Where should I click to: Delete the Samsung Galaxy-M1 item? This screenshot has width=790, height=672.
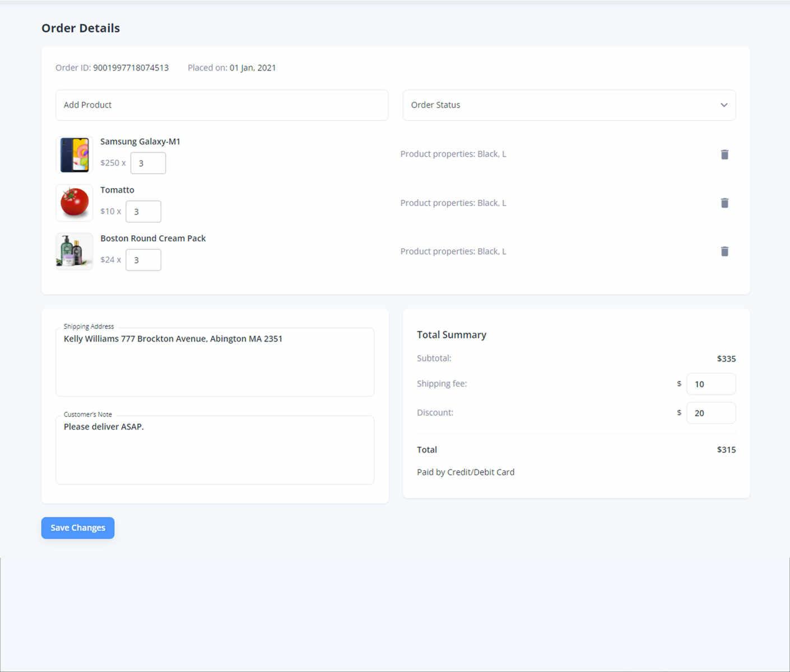[724, 155]
